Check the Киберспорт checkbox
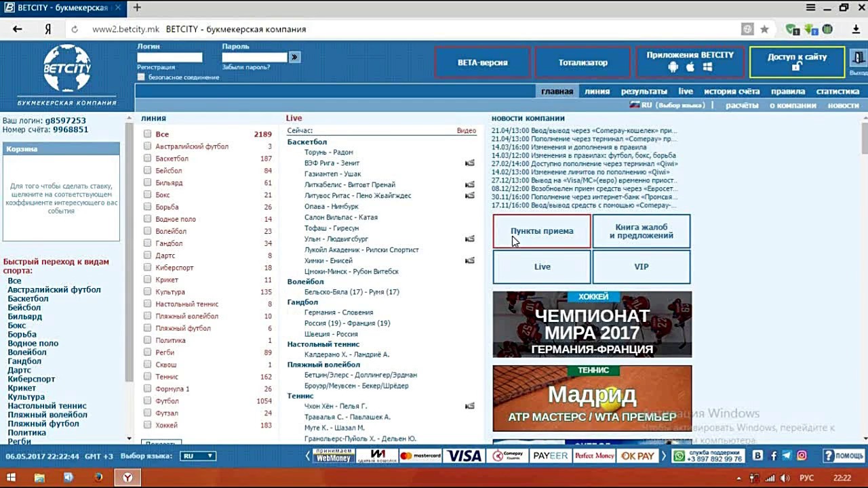The width and height of the screenshot is (868, 488). tap(147, 268)
